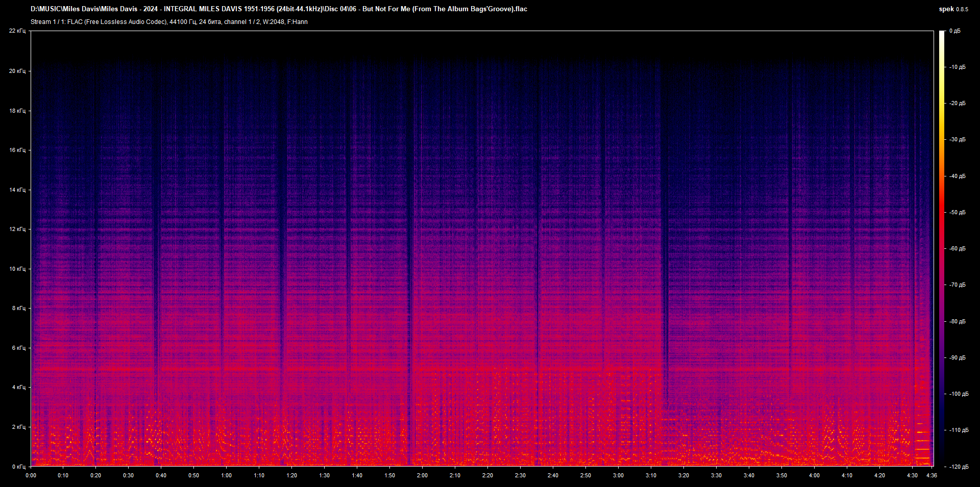Click the '-70 дБ' level label
980x487 pixels.
pos(957,285)
